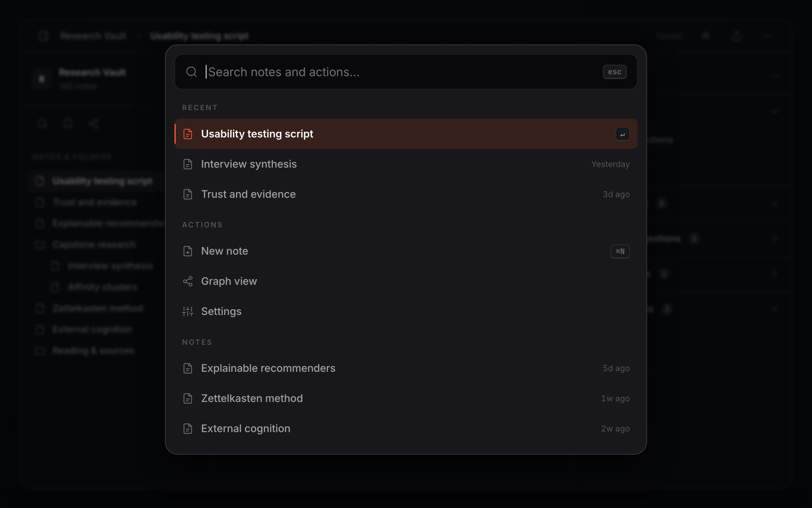812x508 pixels.
Task: Click the ACTIONS section heading
Action: (202, 225)
